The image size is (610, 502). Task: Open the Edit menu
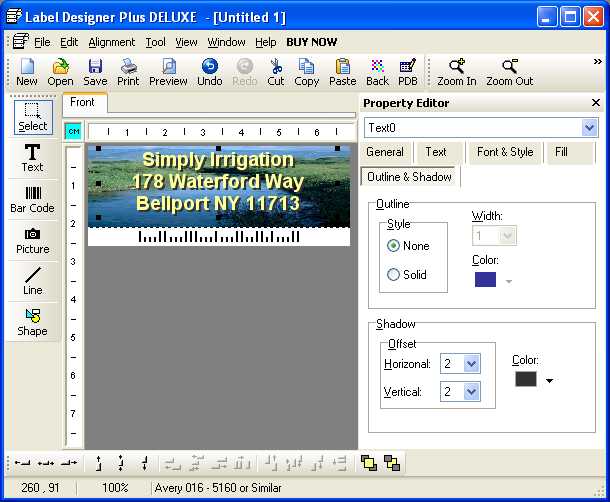click(69, 42)
